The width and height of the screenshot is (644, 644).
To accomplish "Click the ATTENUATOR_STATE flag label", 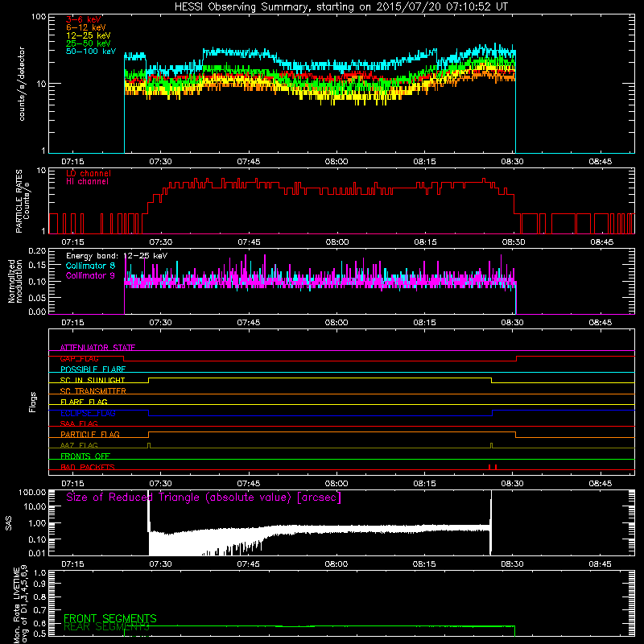I will pyautogui.click(x=97, y=348).
